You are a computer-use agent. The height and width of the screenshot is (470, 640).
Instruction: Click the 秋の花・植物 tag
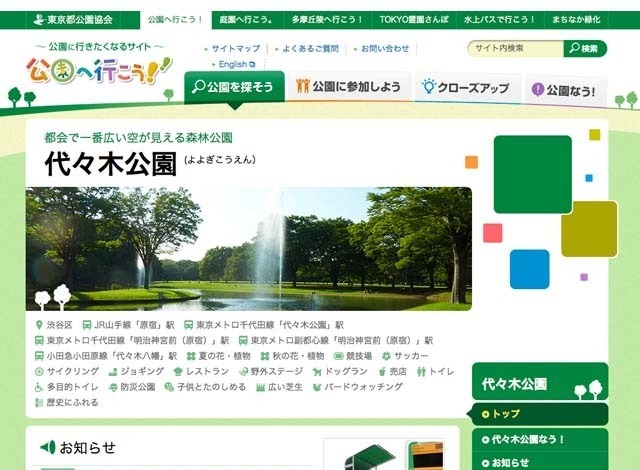pyautogui.click(x=292, y=356)
